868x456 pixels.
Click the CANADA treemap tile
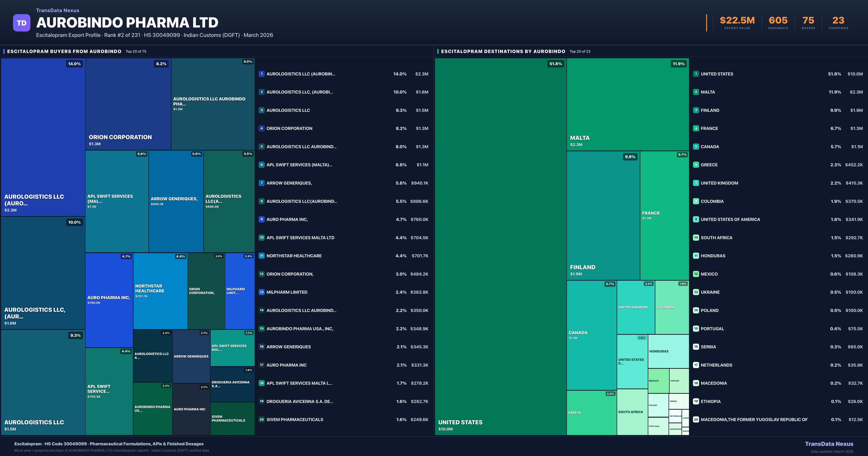click(591, 335)
